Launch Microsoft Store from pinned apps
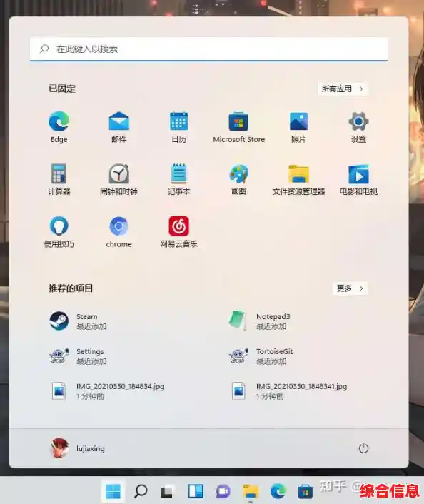 (238, 127)
